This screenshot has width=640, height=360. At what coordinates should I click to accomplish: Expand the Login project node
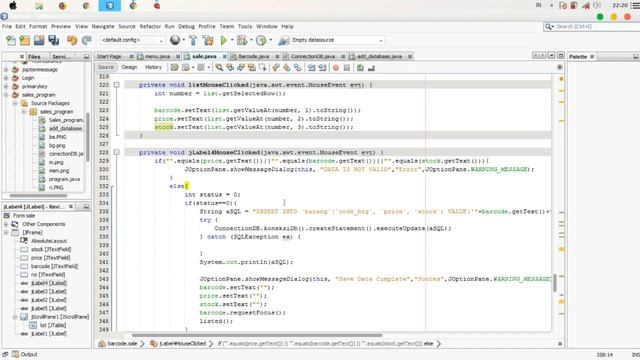click(x=6, y=78)
